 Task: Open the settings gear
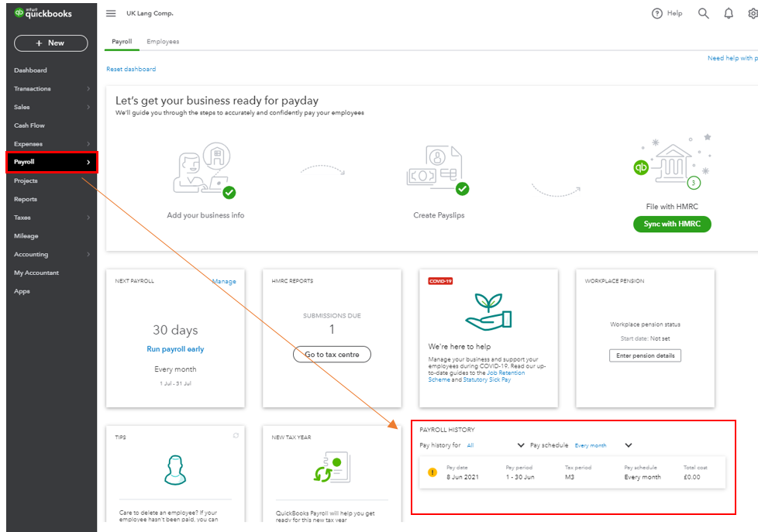(x=753, y=13)
